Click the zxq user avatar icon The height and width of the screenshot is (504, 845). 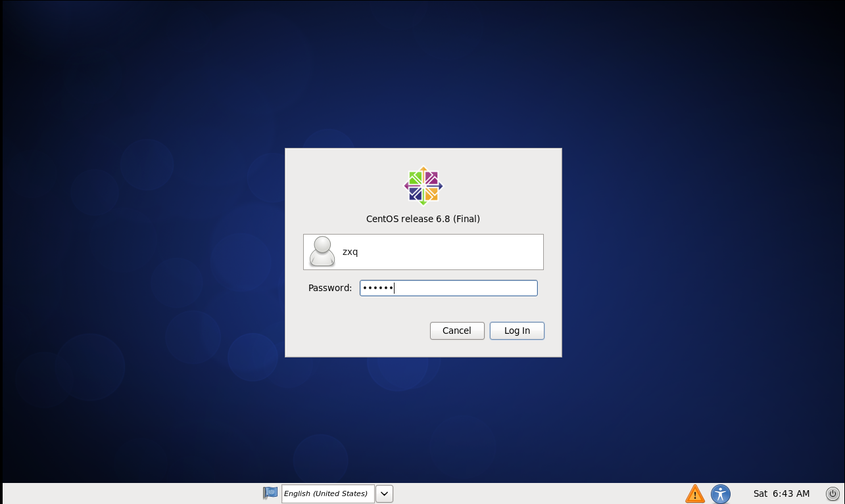click(x=322, y=252)
